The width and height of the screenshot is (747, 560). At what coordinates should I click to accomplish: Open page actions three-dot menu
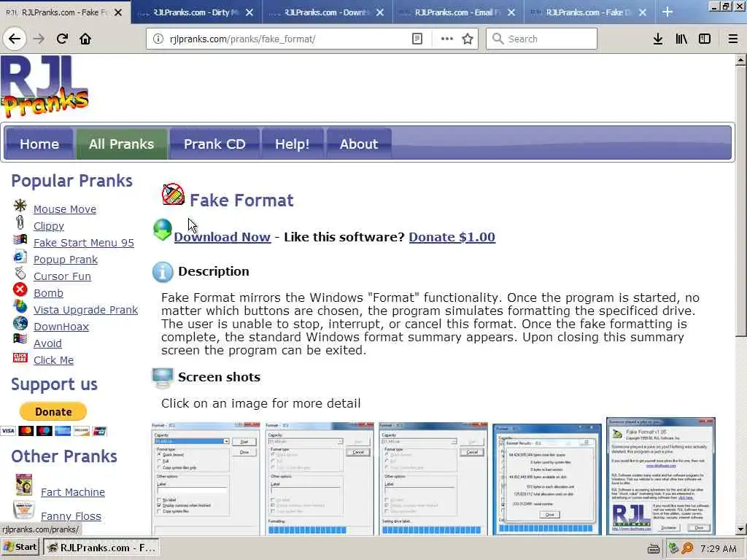click(446, 39)
